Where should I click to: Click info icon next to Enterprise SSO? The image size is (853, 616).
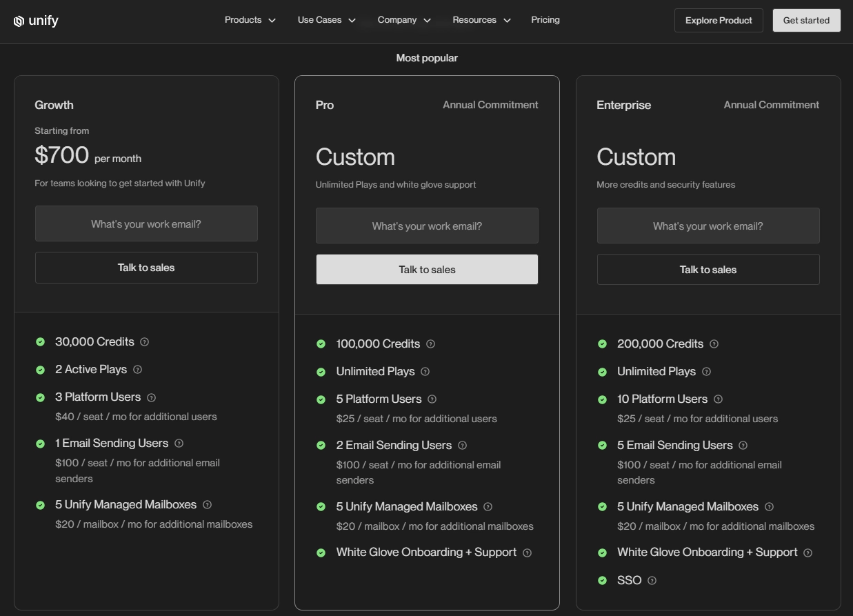point(652,581)
